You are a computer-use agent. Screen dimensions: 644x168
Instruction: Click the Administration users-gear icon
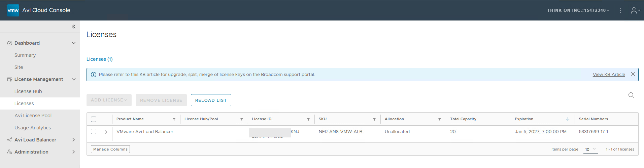[x=10, y=152]
